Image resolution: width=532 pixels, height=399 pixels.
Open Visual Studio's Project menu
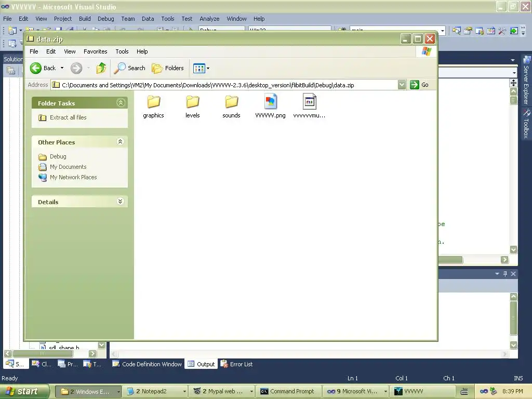63,19
